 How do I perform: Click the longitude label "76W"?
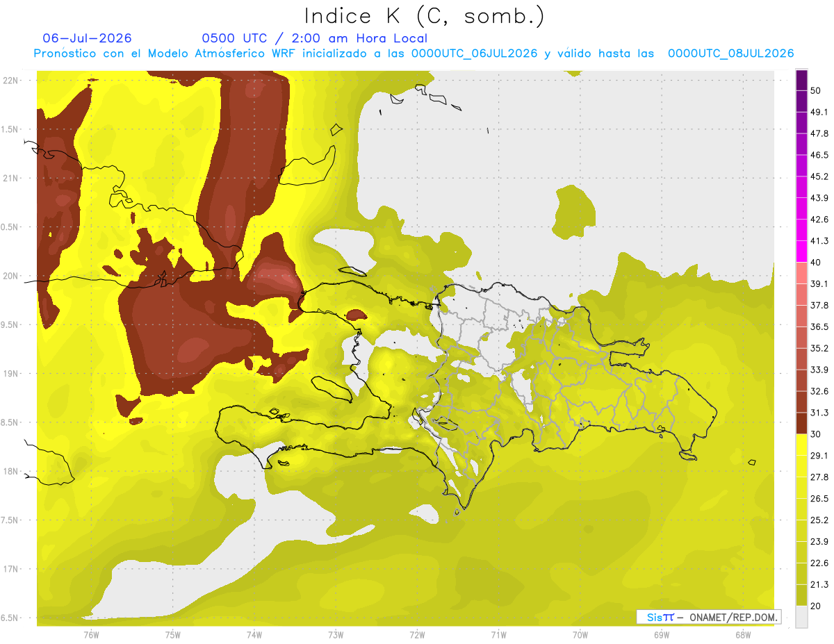point(91,635)
